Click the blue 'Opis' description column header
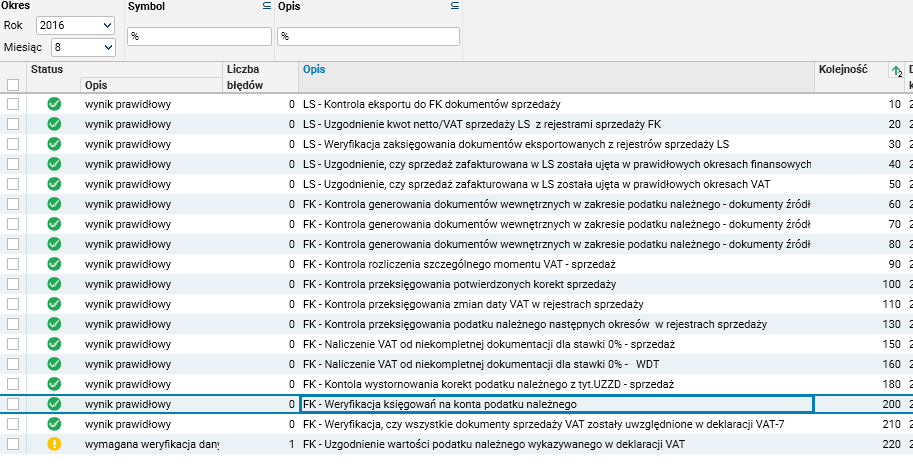 click(313, 69)
